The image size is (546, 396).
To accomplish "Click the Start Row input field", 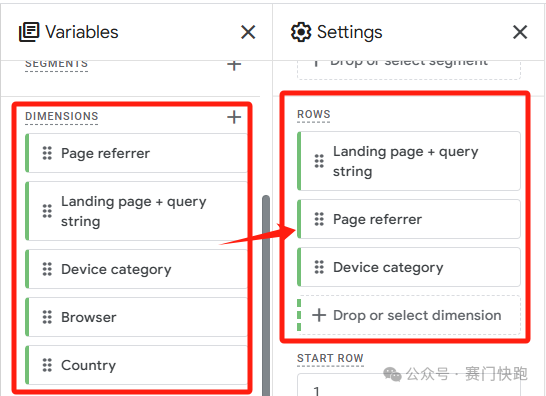I will 409,385.
